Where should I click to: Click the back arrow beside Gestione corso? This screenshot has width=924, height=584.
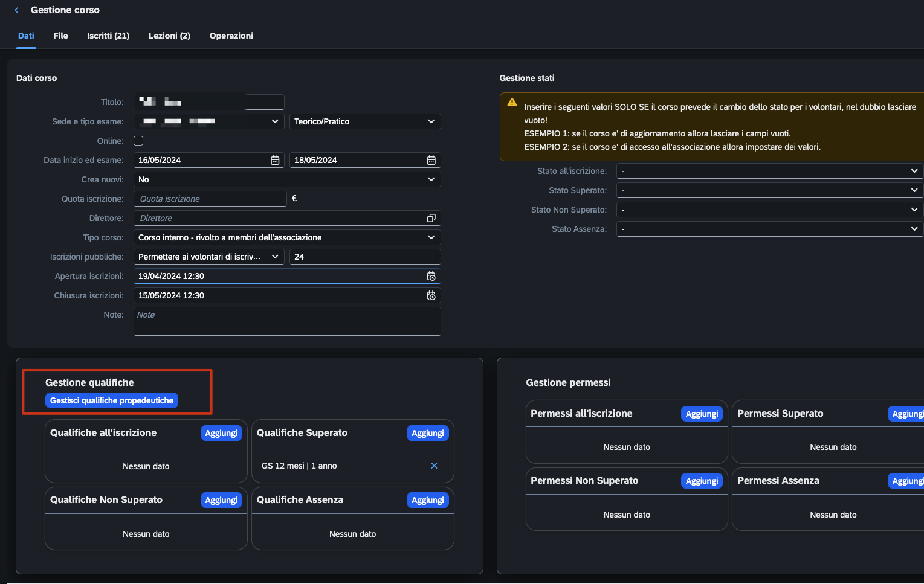pyautogui.click(x=16, y=10)
